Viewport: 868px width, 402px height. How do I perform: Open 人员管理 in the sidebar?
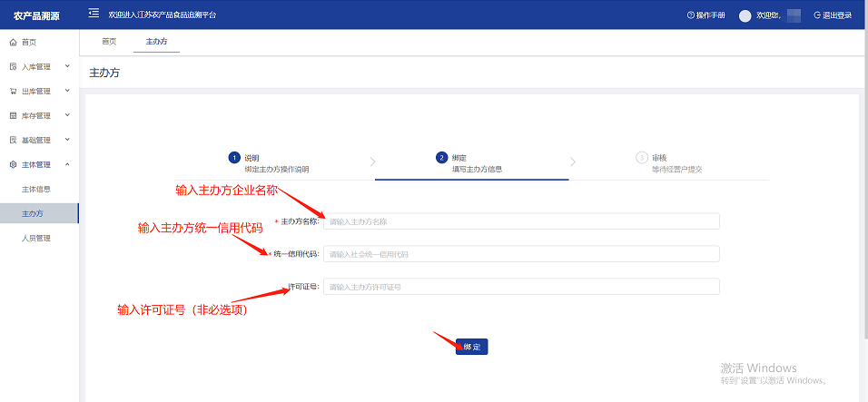tap(36, 239)
